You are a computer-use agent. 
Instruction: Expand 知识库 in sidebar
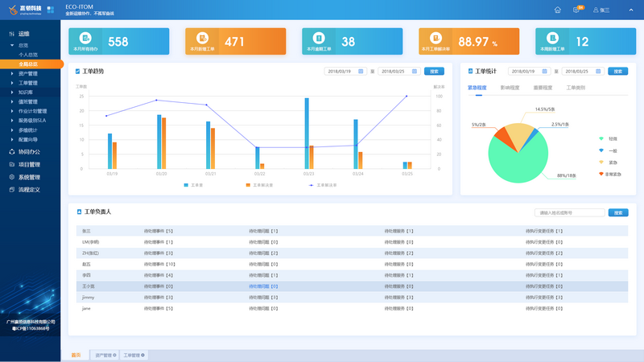click(x=12, y=93)
